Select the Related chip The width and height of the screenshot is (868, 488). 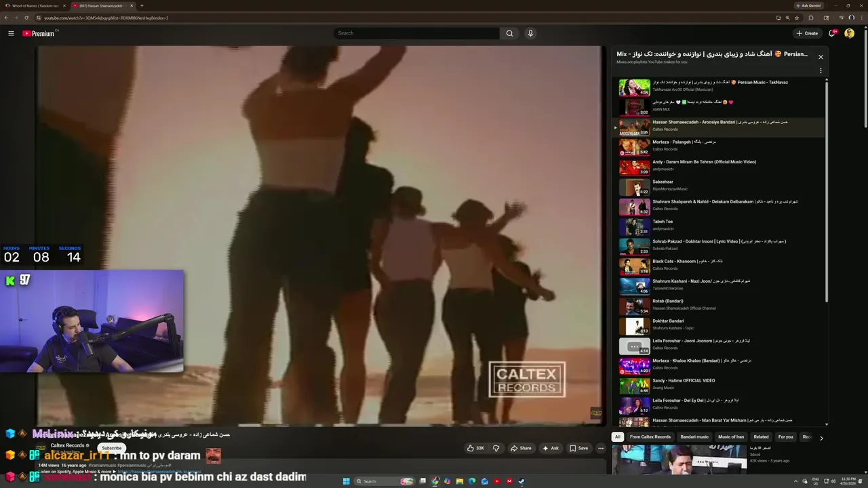tap(761, 437)
